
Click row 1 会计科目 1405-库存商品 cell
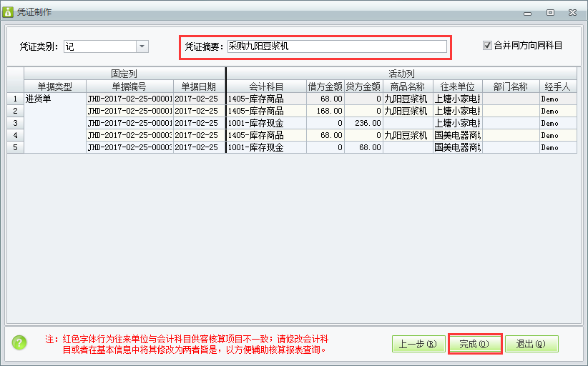pos(267,99)
